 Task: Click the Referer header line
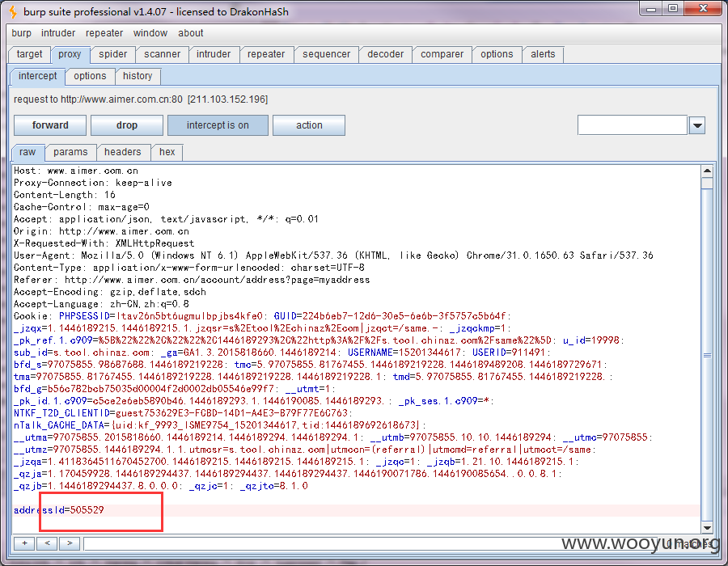coord(192,280)
